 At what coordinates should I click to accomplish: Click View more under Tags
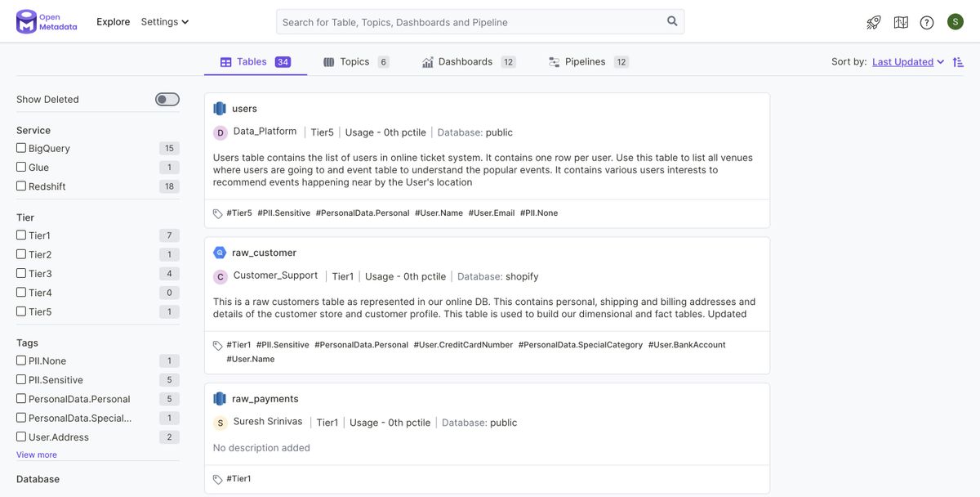pos(37,454)
